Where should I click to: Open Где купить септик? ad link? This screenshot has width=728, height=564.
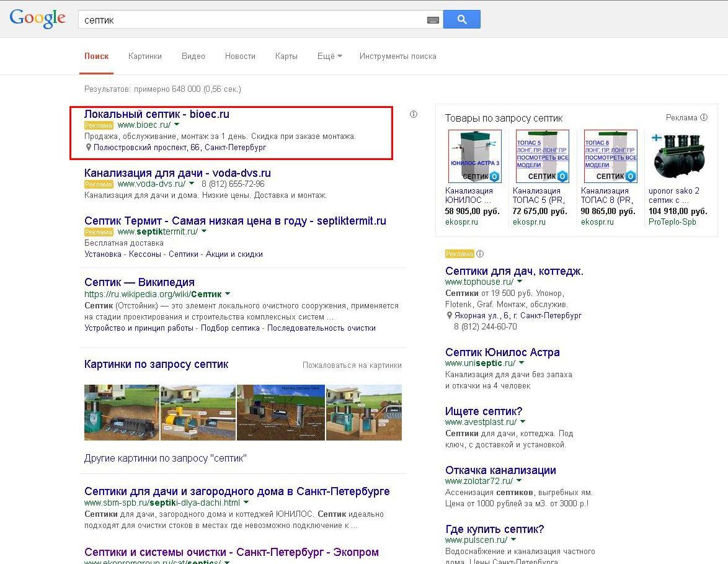tap(494, 529)
